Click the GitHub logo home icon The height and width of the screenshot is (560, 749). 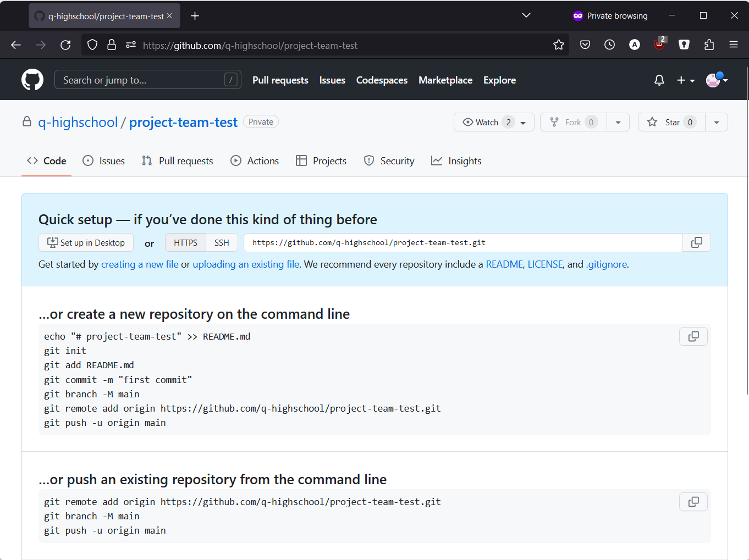32,80
